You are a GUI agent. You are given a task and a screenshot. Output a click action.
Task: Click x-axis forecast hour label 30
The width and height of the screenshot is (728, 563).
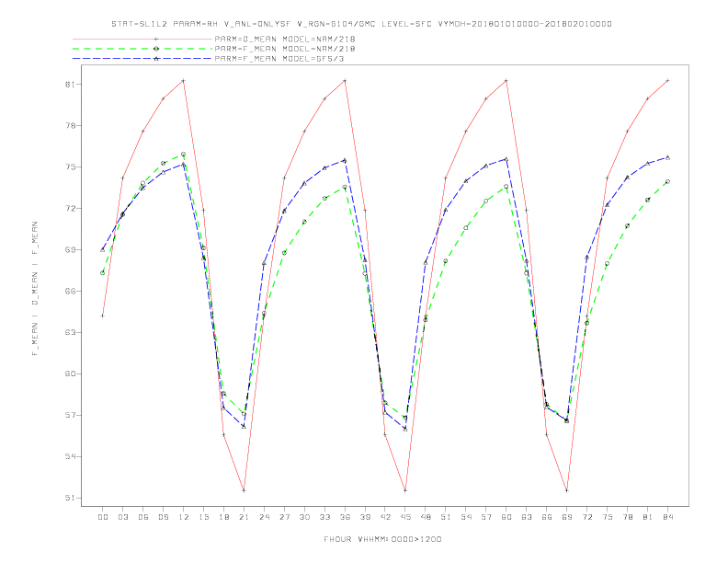coord(304,517)
